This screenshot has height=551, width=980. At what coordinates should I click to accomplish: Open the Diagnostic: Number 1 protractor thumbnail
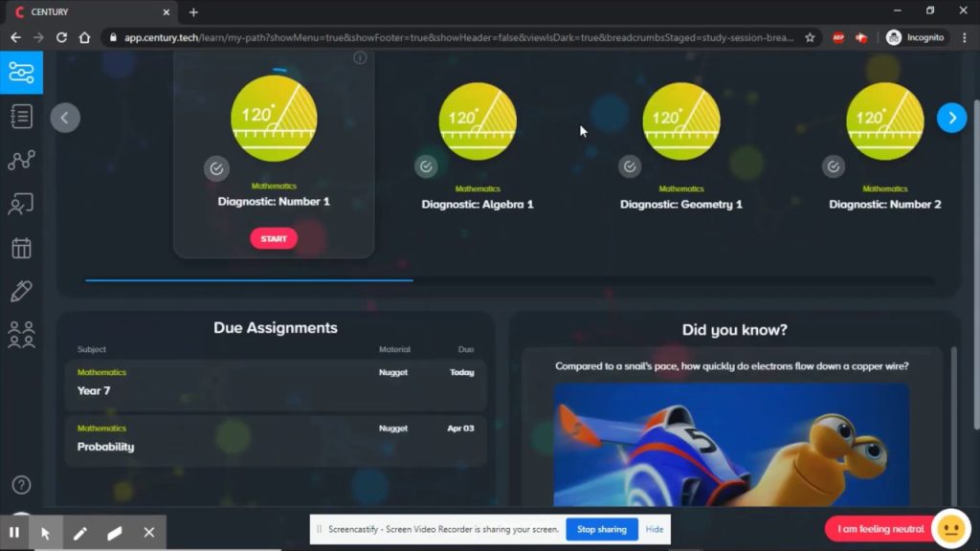point(274,119)
